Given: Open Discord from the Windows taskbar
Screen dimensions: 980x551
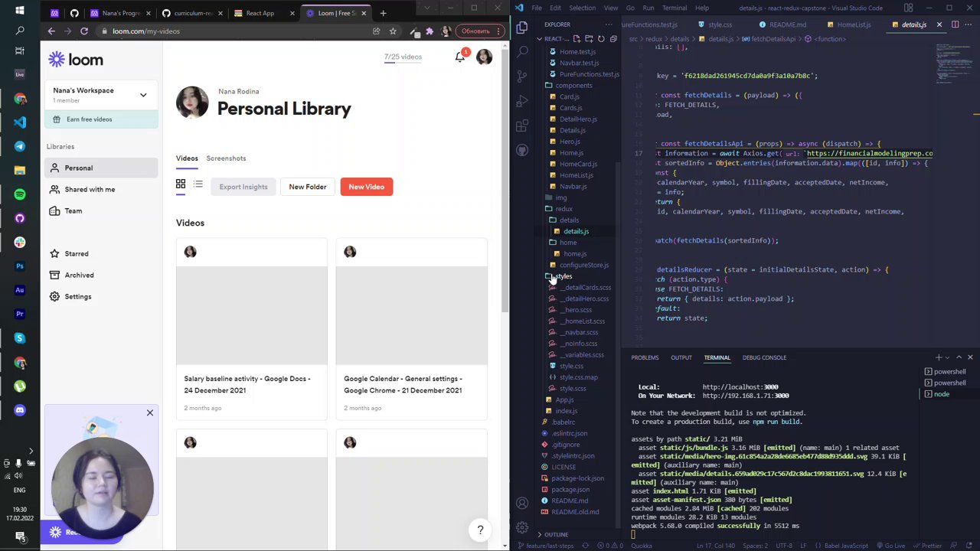Looking at the screenshot, I should 20,410.
